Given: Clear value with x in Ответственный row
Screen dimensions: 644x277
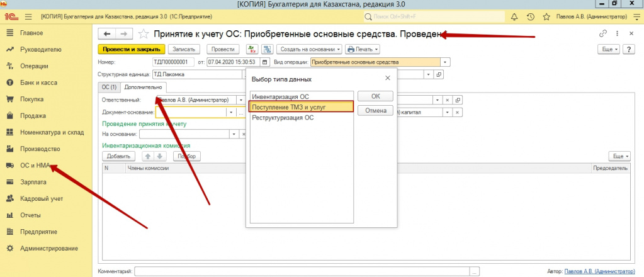Looking at the screenshot, I should [x=448, y=100].
